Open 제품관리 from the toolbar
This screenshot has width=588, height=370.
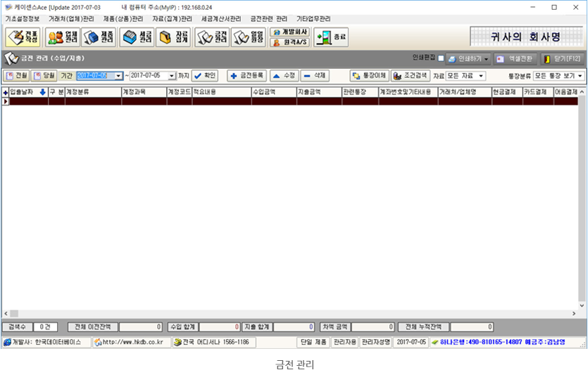(x=99, y=37)
